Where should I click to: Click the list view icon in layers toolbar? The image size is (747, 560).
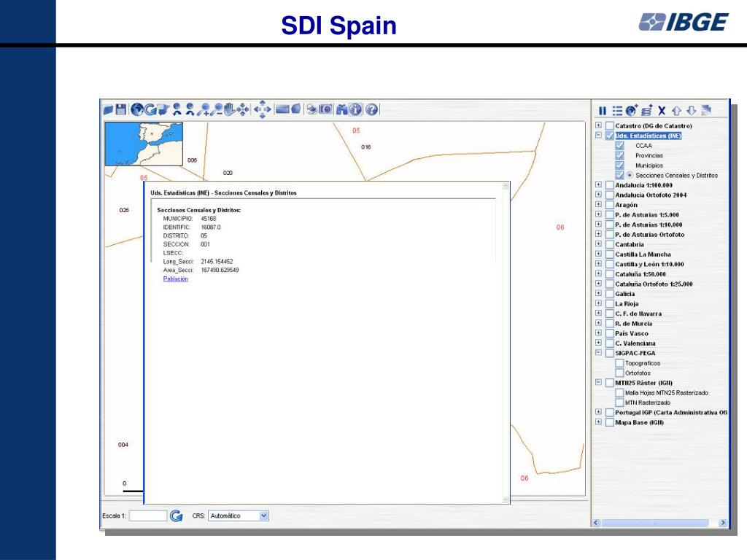617,111
